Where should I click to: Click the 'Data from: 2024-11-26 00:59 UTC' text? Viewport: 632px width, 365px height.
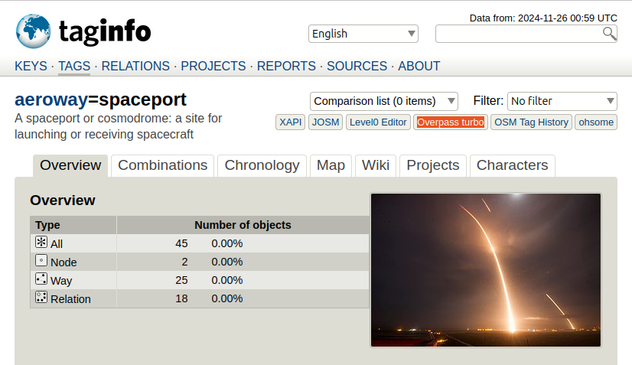(x=543, y=18)
